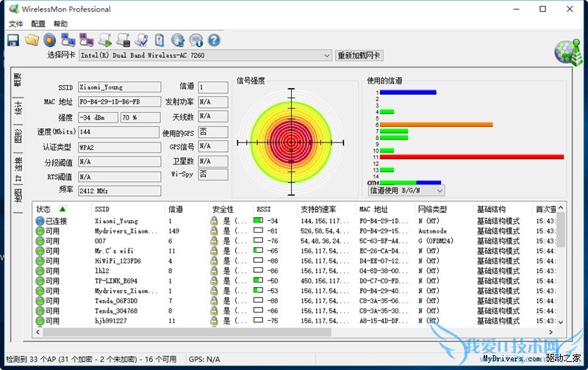Image resolution: width=588 pixels, height=370 pixels.
Task: Switch to the 统计 side tab
Action: [x=18, y=109]
